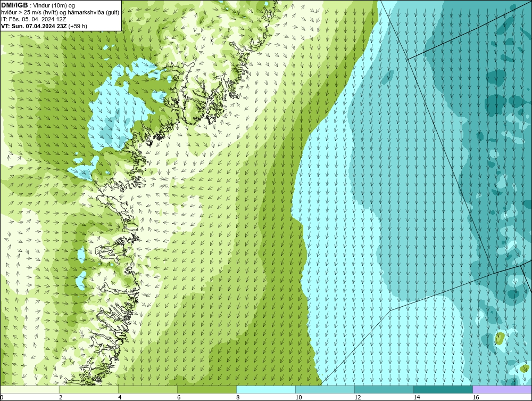532x401 pixels.
Task: Click the scale label '8'
Action: (238, 398)
